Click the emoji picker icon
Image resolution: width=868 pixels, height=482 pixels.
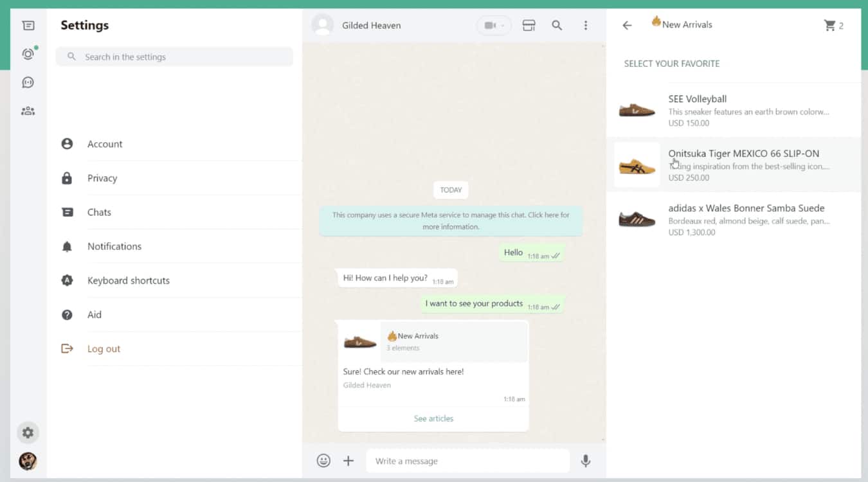click(323, 461)
